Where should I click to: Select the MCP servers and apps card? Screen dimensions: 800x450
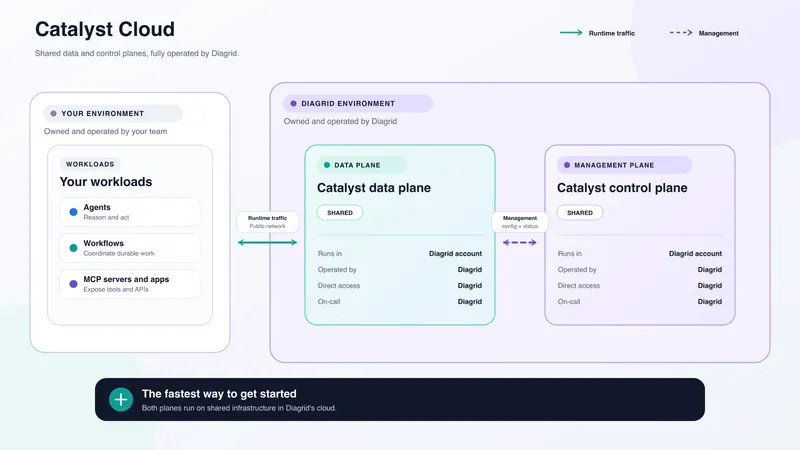(x=130, y=284)
